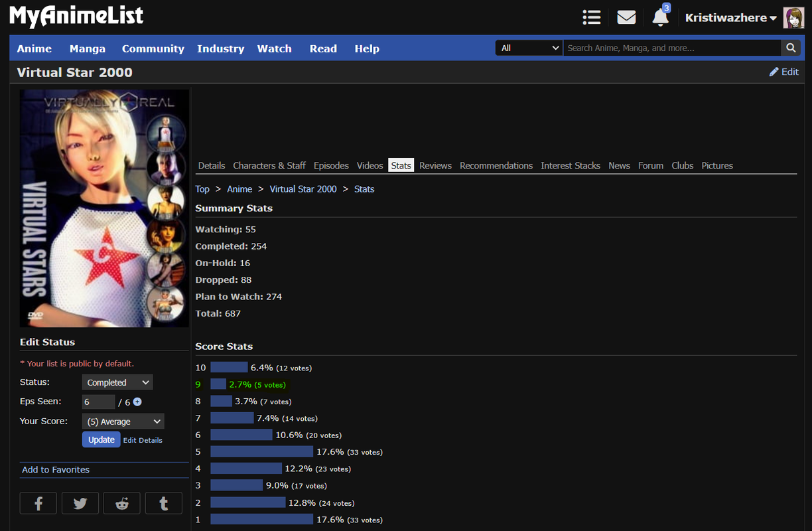Viewport: 812px width, 531px height.
Task: Open the Read menu
Action: pos(323,48)
